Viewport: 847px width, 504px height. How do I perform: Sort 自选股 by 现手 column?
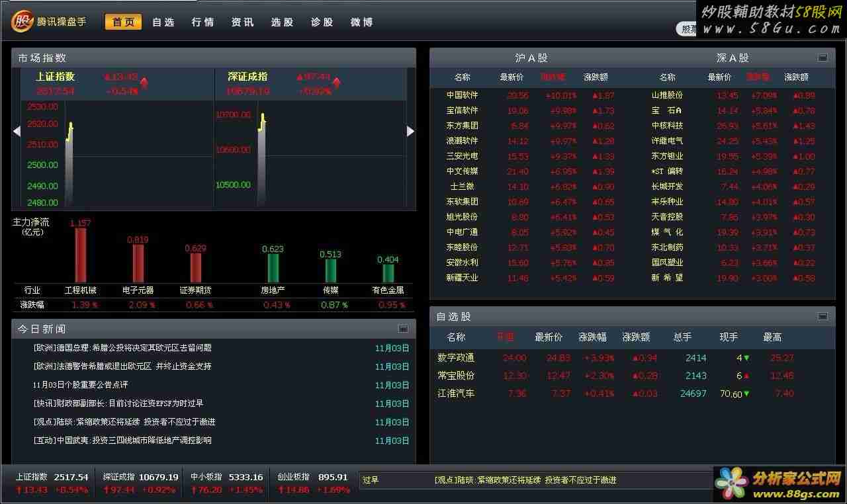click(x=729, y=337)
